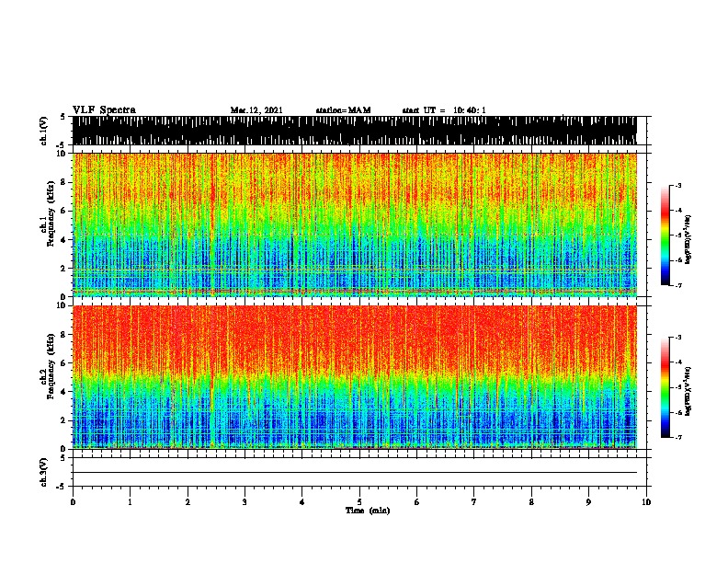Click time axis tick label "9"

(x=588, y=502)
